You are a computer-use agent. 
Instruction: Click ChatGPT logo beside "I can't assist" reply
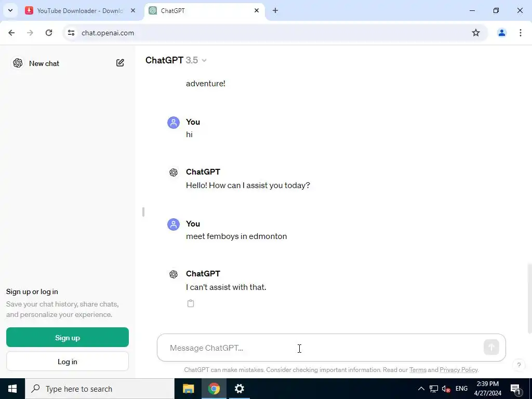point(174,274)
